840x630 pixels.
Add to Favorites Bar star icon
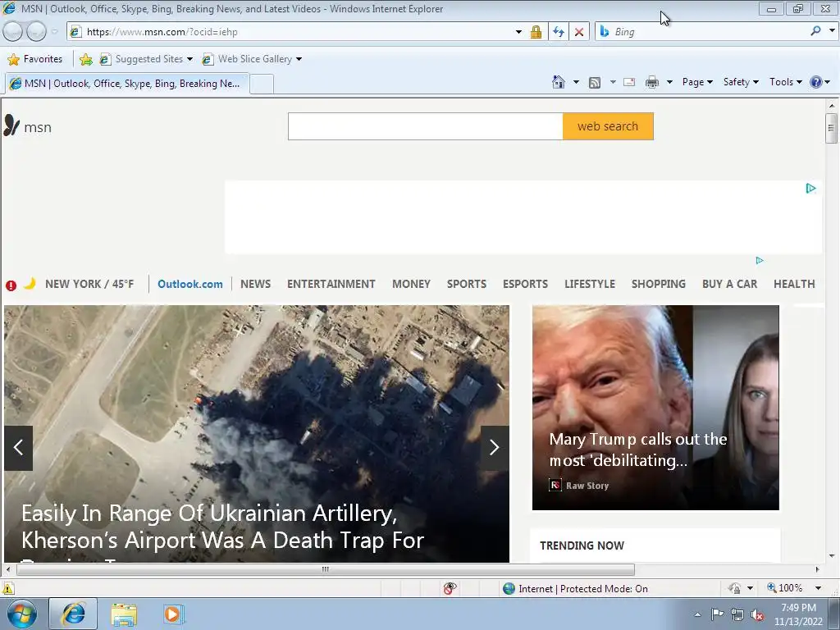pyautogui.click(x=85, y=59)
